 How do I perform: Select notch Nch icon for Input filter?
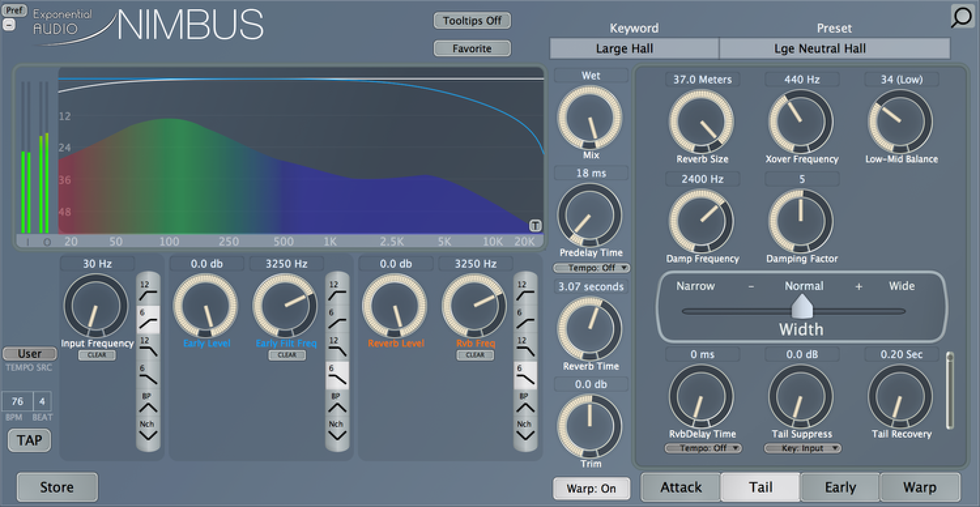[x=148, y=432]
